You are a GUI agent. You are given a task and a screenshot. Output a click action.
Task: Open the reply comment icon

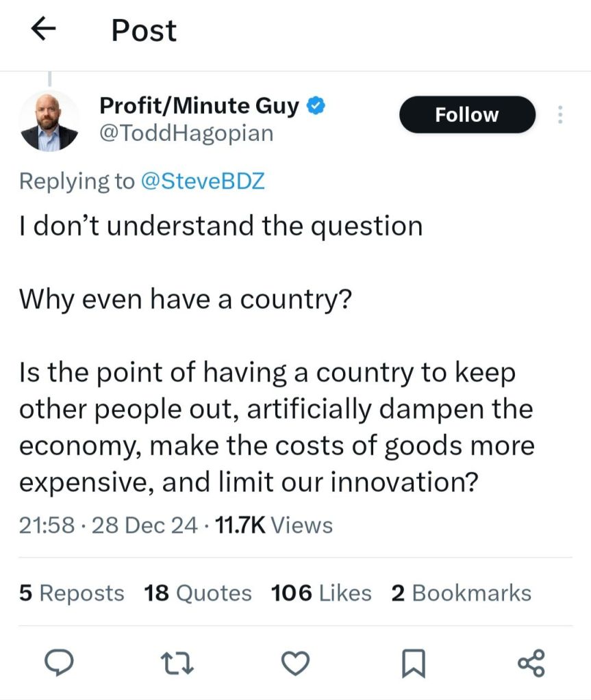(60, 662)
